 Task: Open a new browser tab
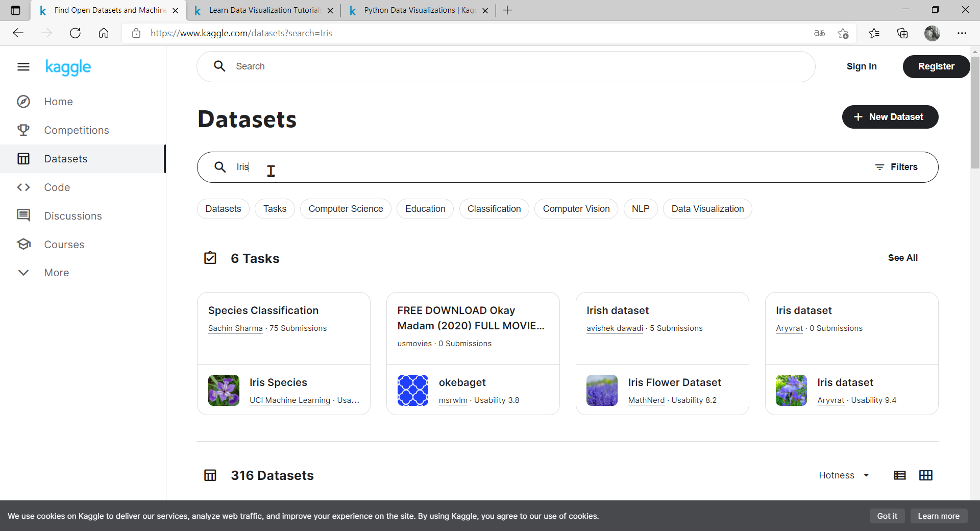click(507, 10)
